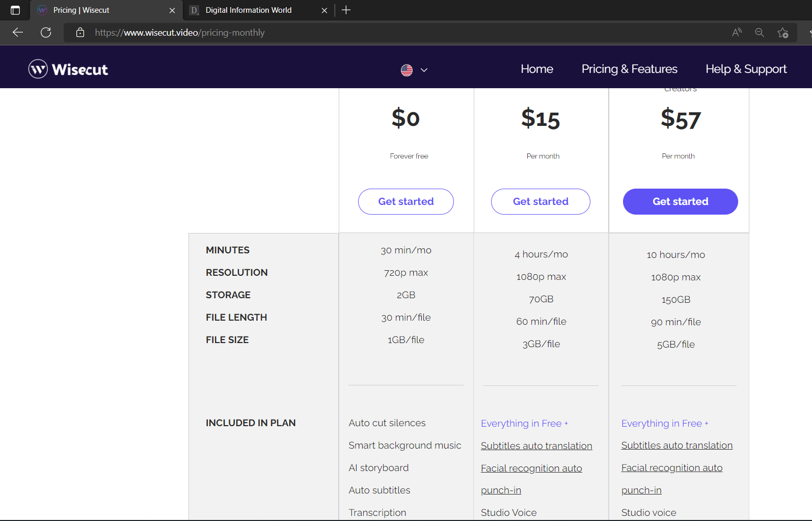Click 2GB storage value
Viewport: 812px width, 521px height.
406,295
